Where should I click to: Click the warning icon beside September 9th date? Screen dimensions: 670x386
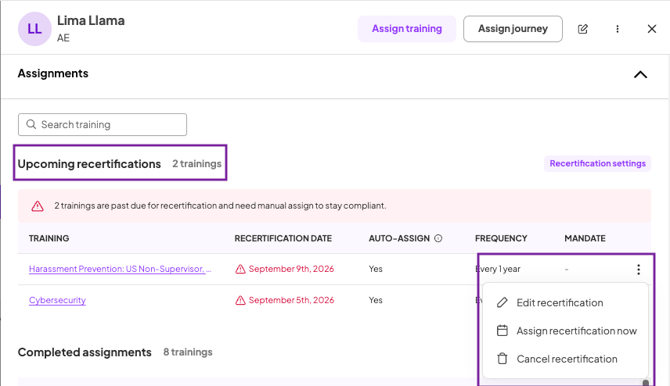tap(241, 269)
